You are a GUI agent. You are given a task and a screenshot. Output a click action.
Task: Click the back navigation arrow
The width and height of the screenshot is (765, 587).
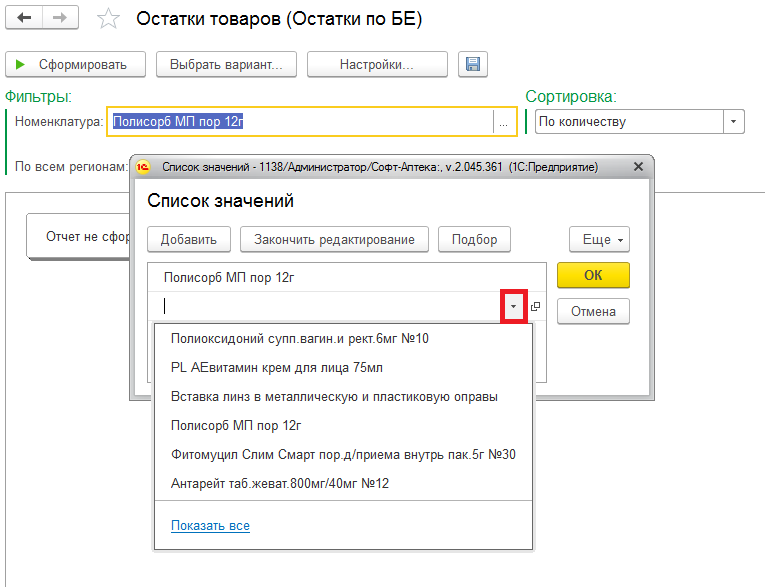[24, 19]
